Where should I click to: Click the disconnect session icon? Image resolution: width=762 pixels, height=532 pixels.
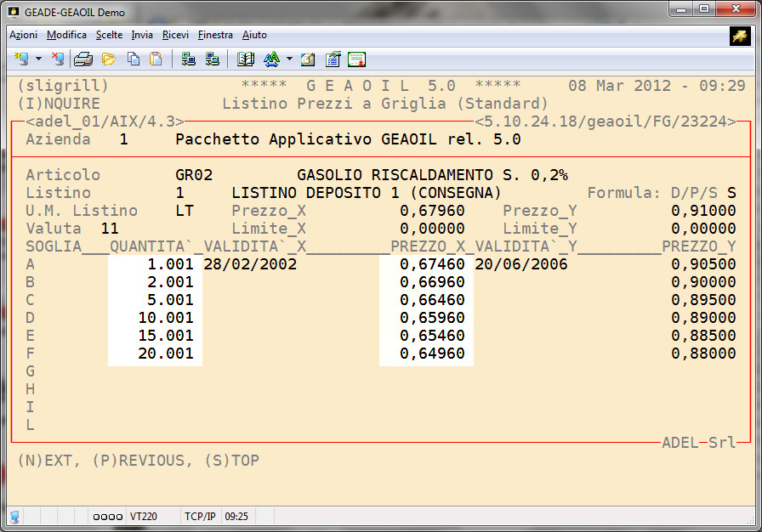57,59
